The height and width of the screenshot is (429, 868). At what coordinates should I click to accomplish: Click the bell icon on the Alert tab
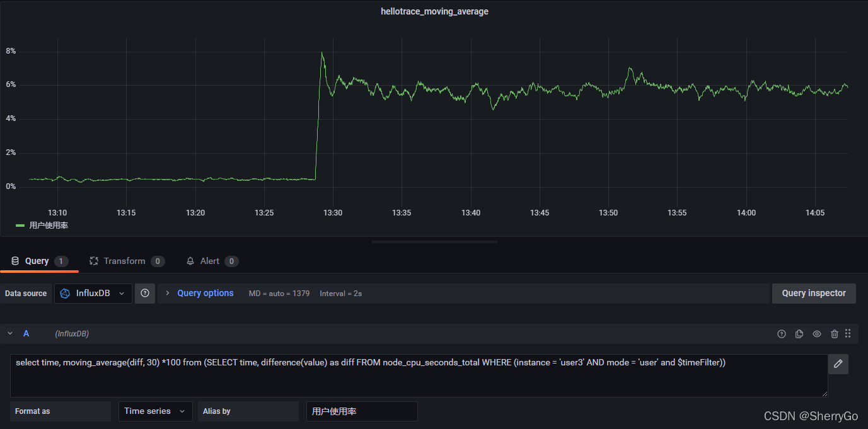(190, 261)
